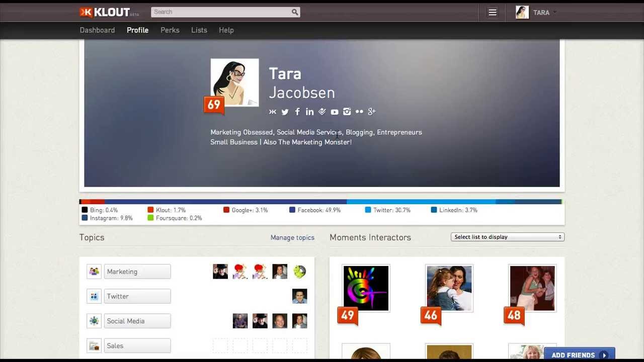
Task: Click the Twitter topic button
Action: coord(137,296)
